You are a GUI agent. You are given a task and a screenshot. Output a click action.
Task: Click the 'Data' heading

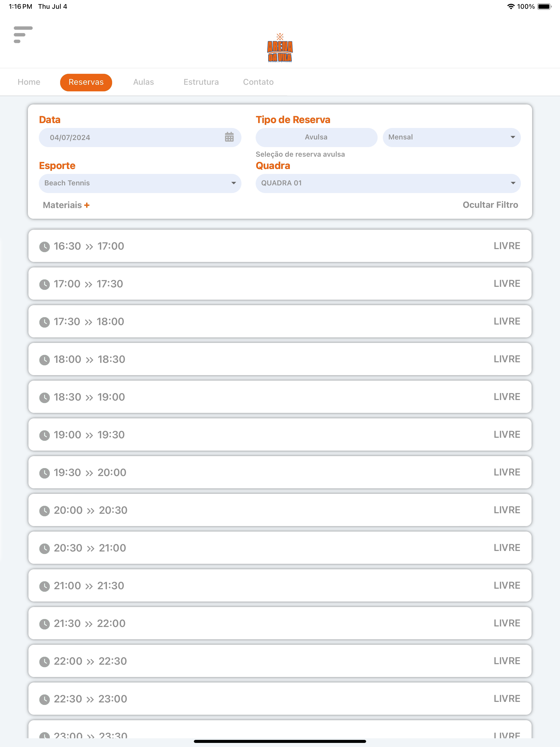[50, 119]
